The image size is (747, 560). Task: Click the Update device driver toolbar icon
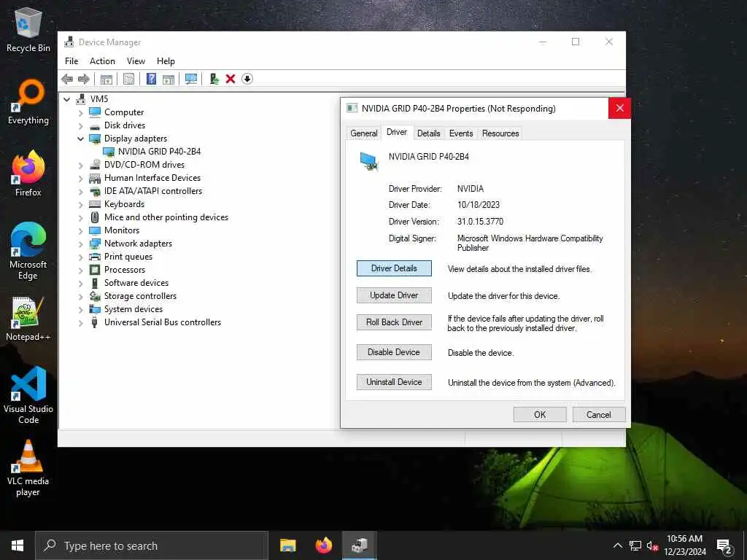coord(214,79)
